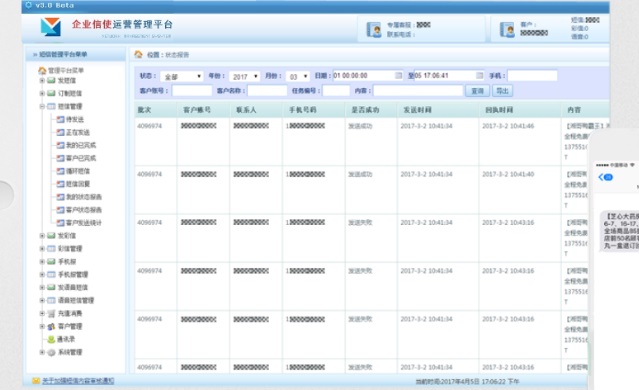
Task: Focus the 手机 input field
Action: (x=532, y=75)
